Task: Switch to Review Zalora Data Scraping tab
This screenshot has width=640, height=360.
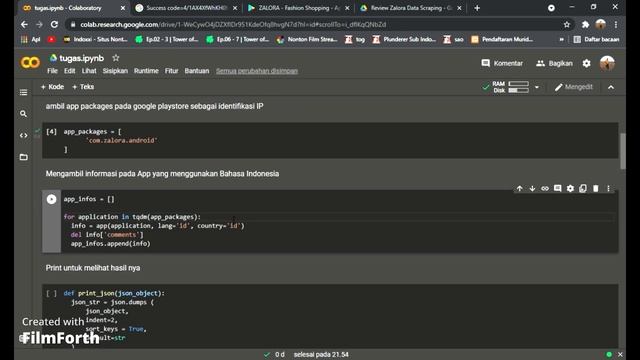Action: (x=410, y=8)
